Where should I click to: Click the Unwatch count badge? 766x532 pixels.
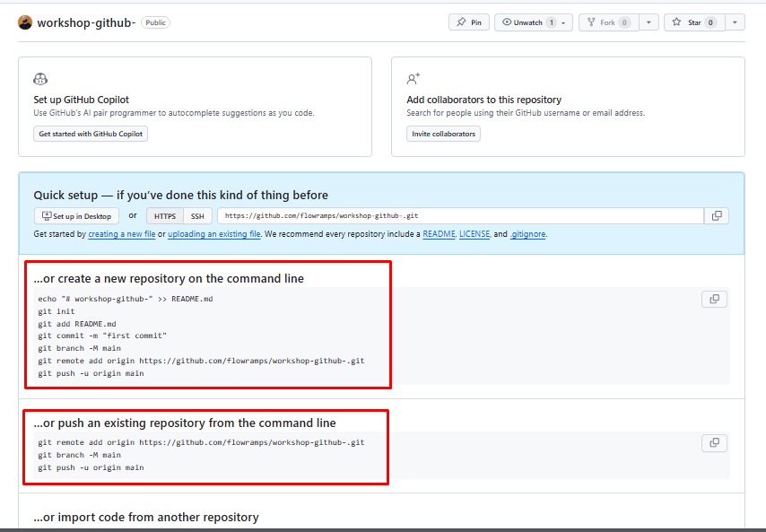[551, 22]
